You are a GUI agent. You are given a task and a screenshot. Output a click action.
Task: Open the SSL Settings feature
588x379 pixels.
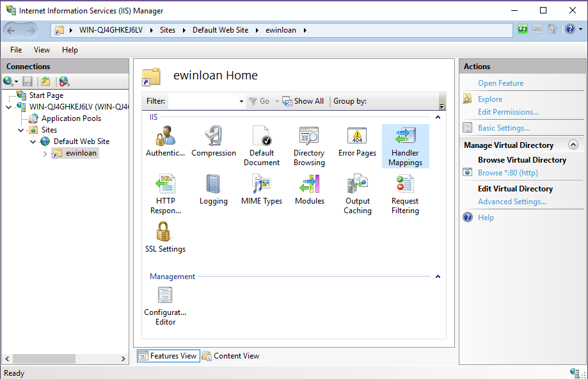point(165,237)
